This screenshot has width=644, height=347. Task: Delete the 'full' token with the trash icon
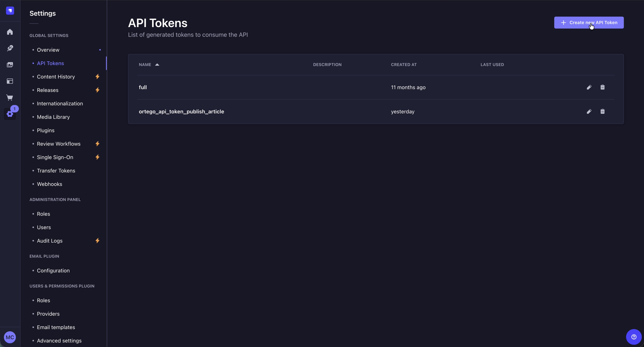[603, 87]
